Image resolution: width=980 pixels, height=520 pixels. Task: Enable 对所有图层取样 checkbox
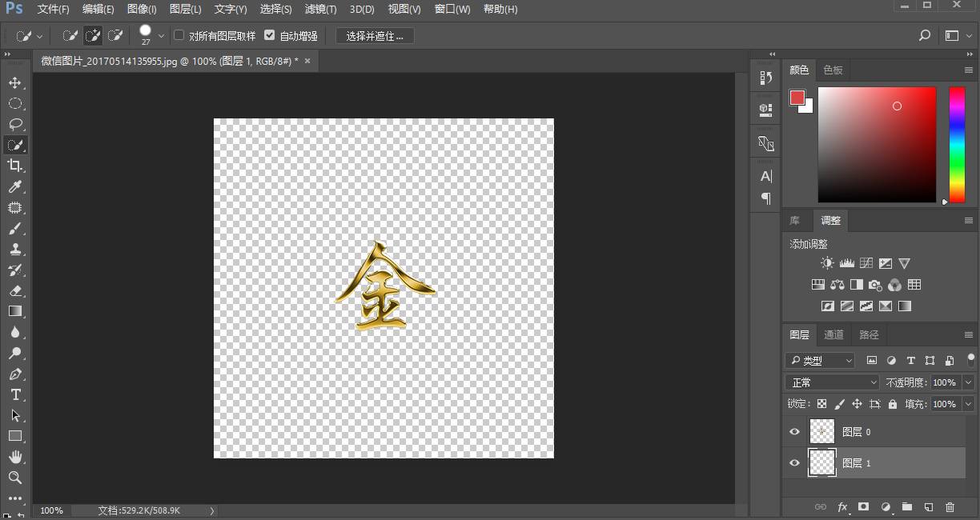179,35
